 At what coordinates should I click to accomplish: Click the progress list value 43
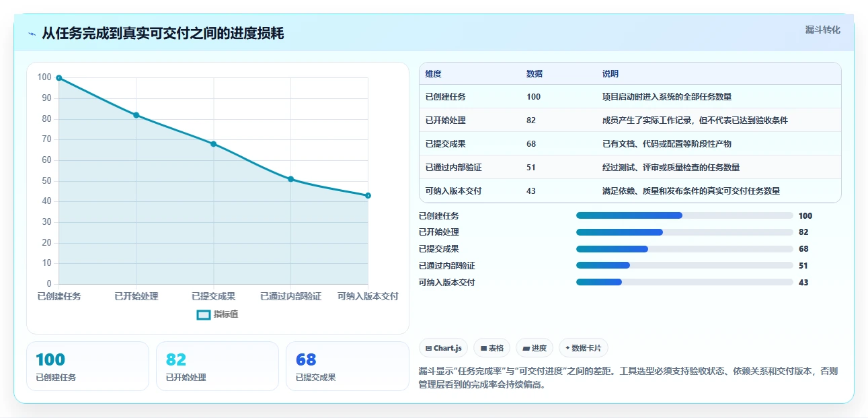[803, 283]
